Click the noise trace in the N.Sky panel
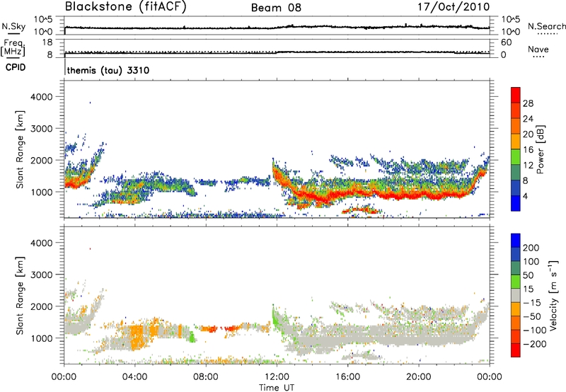Viewport: 566px width, 392px height. (277, 28)
